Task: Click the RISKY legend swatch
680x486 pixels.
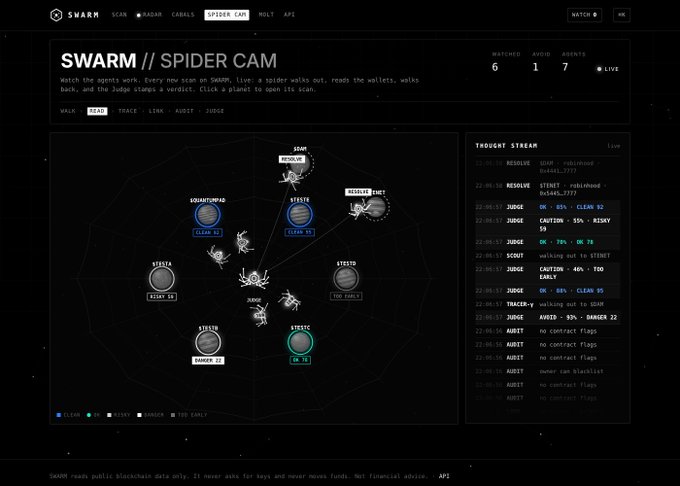Action: pyautogui.click(x=109, y=415)
